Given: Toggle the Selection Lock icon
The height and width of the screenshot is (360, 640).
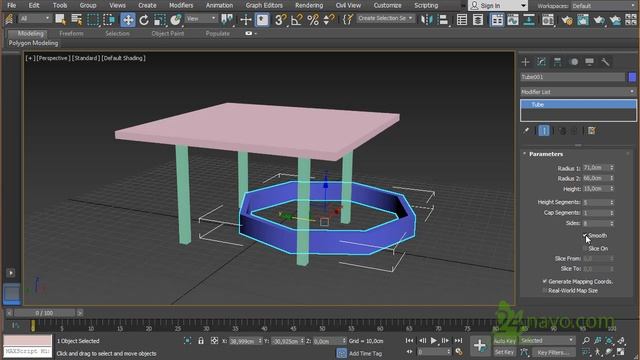Looking at the screenshot, I should pyautogui.click(x=201, y=340).
